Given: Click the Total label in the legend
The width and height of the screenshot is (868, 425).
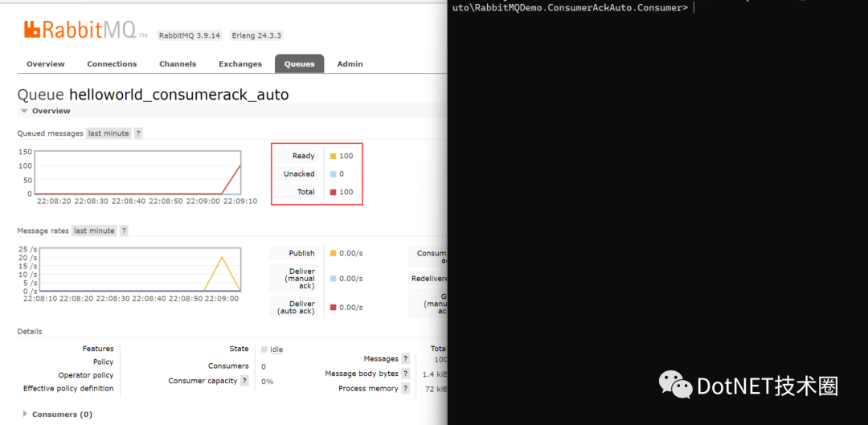Looking at the screenshot, I should (x=306, y=192).
